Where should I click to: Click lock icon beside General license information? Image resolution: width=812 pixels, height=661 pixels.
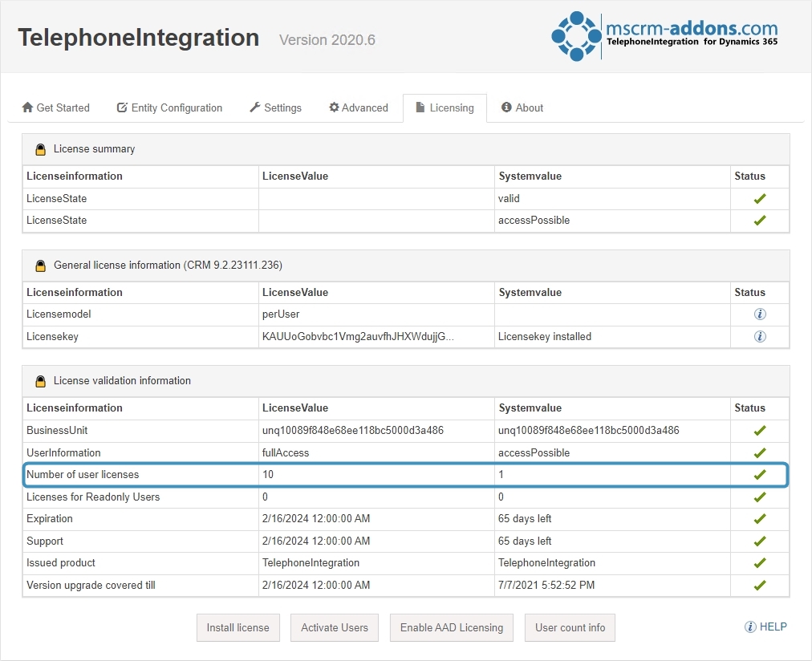pyautogui.click(x=40, y=266)
